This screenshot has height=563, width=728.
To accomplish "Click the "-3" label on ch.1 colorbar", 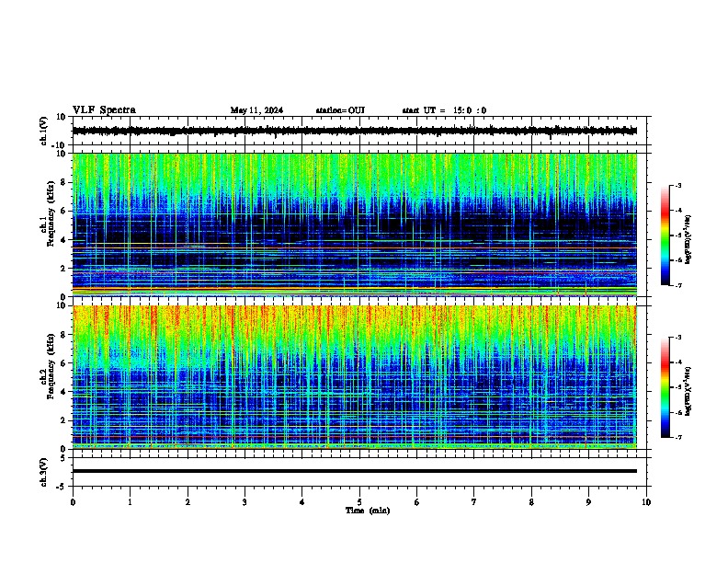I will click(x=677, y=186).
